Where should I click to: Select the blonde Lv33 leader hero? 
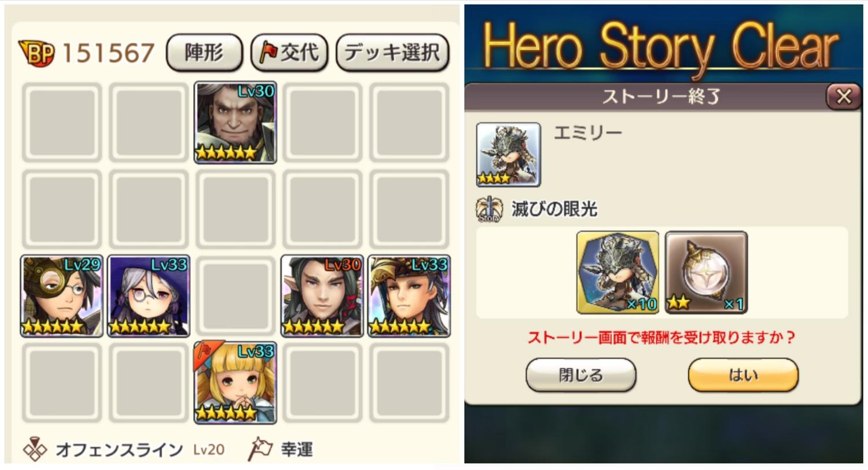pyautogui.click(x=235, y=382)
